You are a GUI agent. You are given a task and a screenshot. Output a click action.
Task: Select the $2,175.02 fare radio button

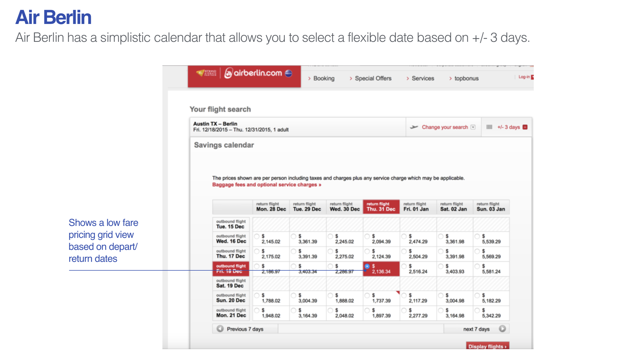tap(257, 251)
